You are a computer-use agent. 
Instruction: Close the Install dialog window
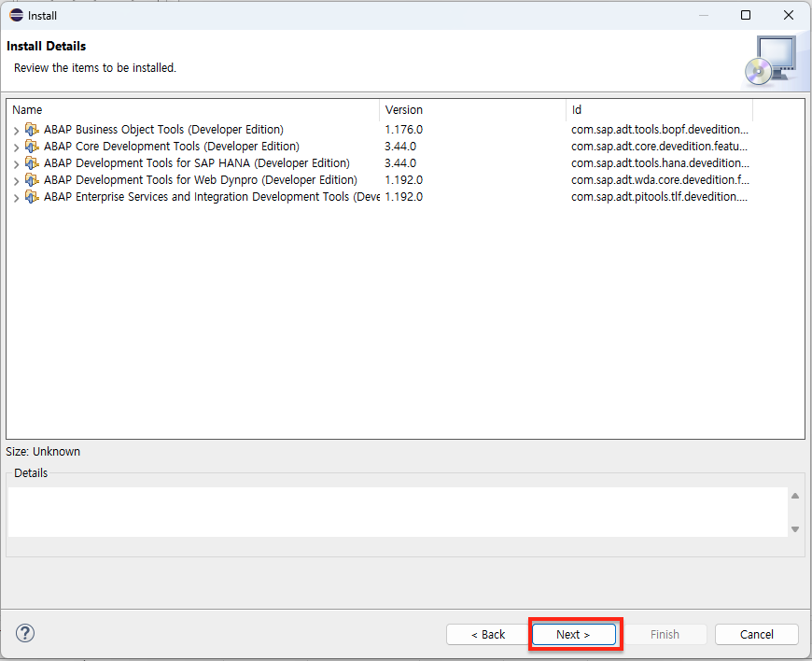click(788, 15)
